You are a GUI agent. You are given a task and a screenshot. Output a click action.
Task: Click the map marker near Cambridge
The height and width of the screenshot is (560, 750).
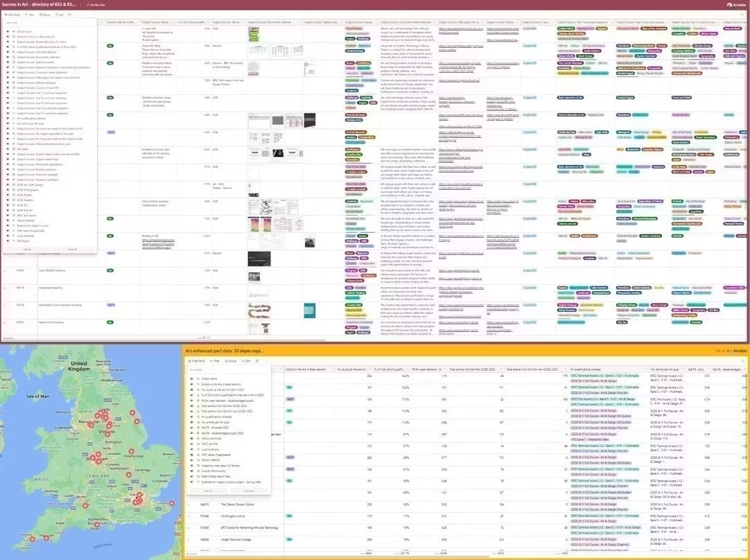128,475
